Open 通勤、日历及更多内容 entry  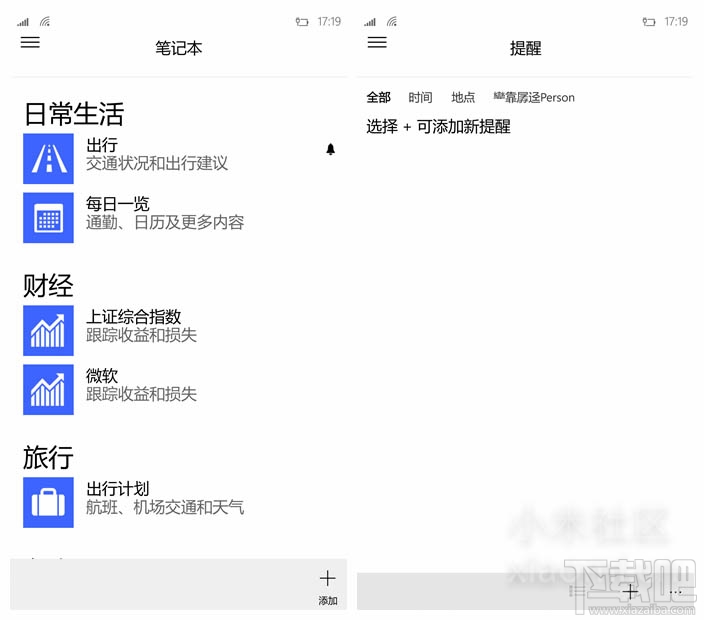coord(165,222)
